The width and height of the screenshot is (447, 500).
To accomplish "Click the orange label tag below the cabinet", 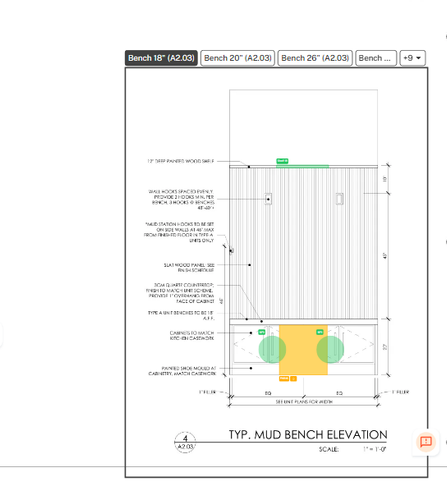I will (284, 379).
